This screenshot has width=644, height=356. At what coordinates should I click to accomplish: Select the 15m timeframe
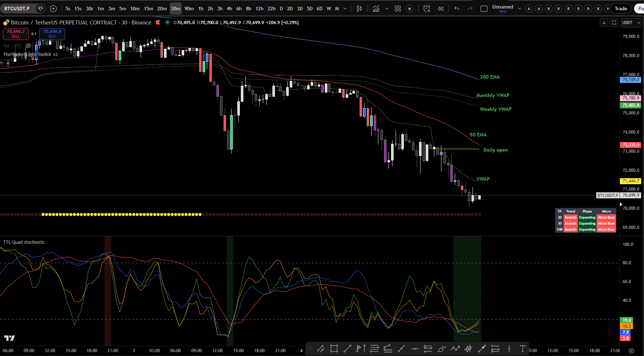click(x=148, y=9)
